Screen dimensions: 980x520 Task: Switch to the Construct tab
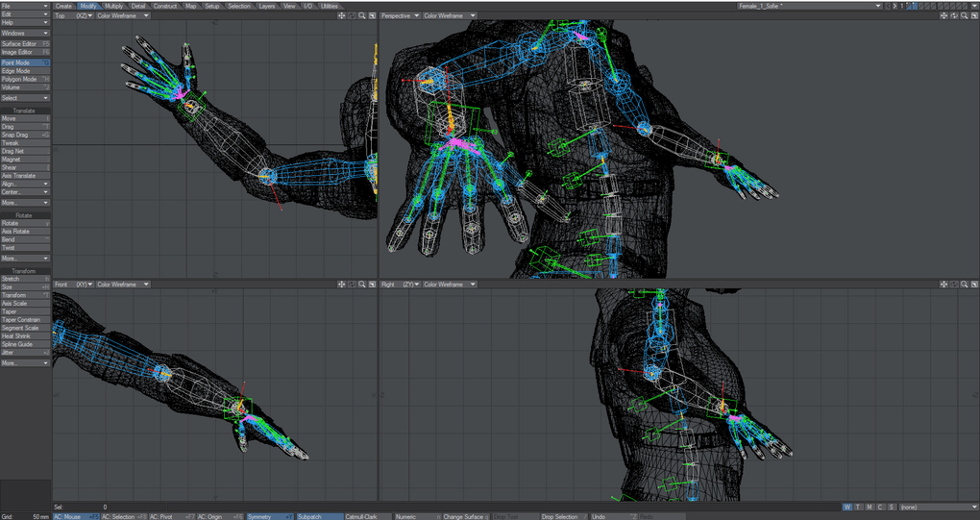(x=165, y=6)
